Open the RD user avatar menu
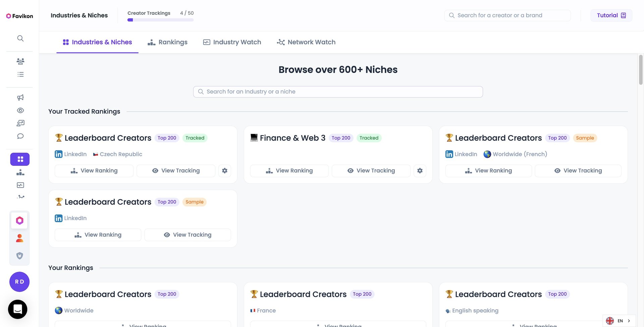644x327 pixels. [x=19, y=282]
